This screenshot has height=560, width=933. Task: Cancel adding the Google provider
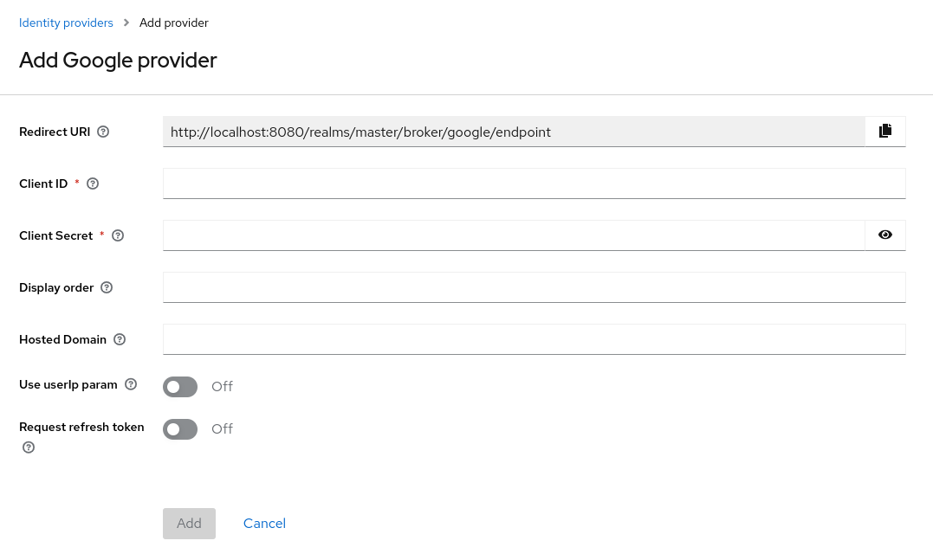coord(264,523)
